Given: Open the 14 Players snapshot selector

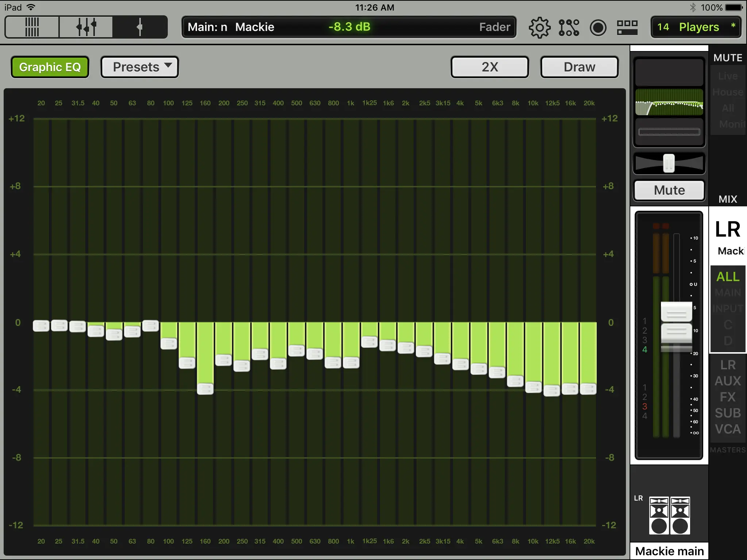Looking at the screenshot, I should pos(696,27).
